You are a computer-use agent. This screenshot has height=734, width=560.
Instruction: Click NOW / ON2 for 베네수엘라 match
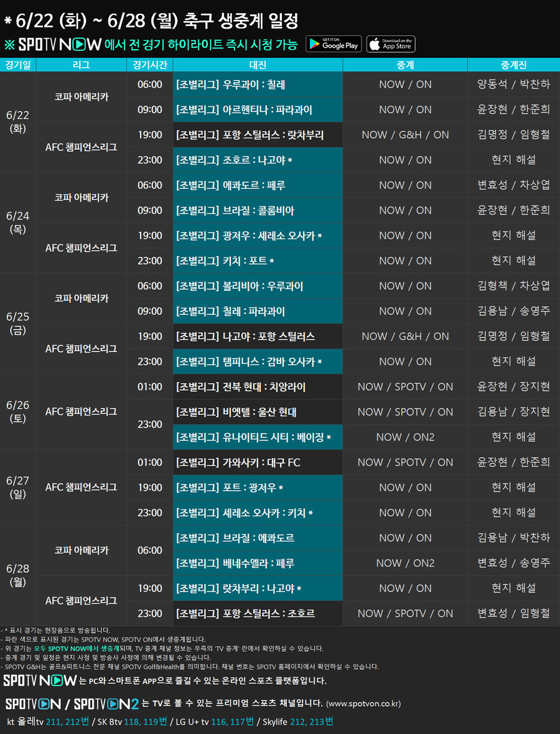pos(405,563)
